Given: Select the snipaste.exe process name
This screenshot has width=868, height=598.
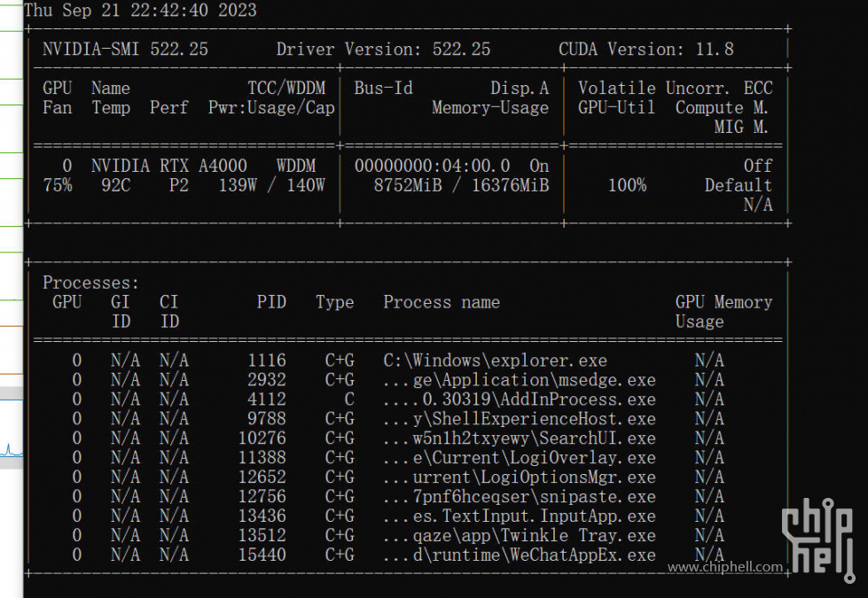Looking at the screenshot, I should pyautogui.click(x=520, y=496).
